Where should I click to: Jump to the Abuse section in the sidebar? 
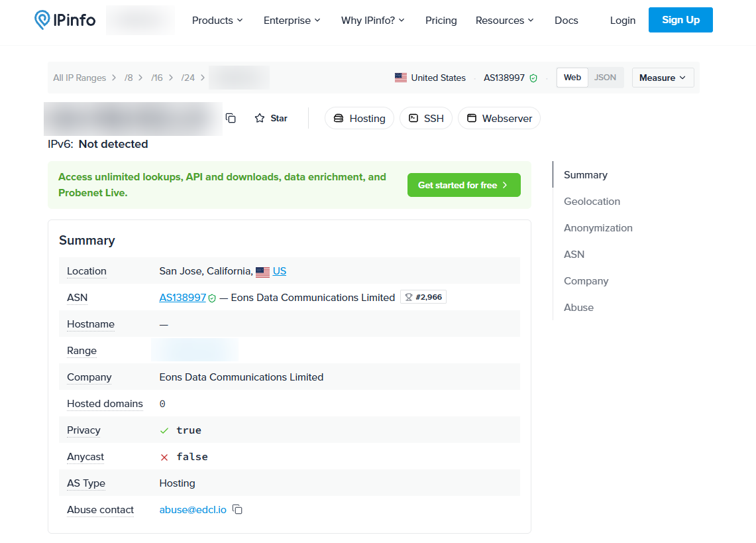[x=578, y=308]
